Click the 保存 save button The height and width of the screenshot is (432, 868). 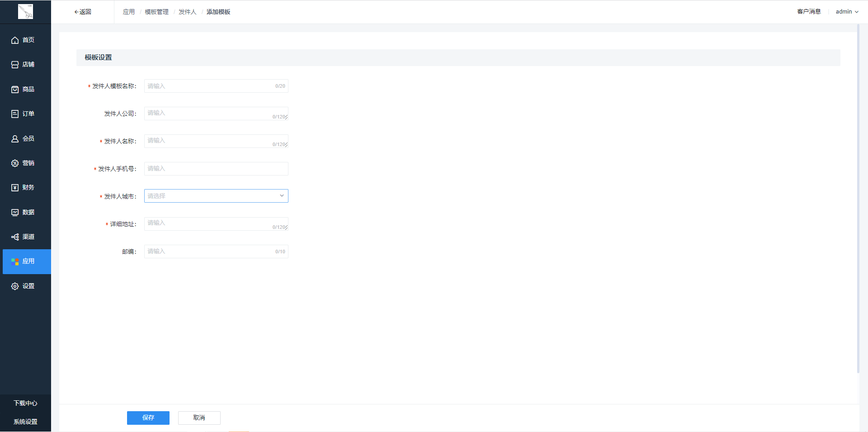coord(148,418)
